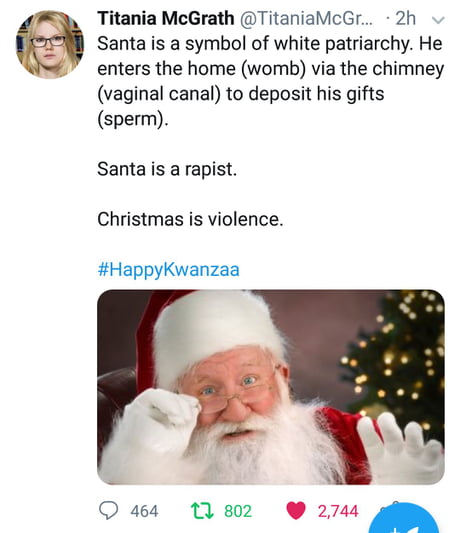Open tweet via 'Christmas is violence.' line
This screenshot has width=460, height=533.
190,219
